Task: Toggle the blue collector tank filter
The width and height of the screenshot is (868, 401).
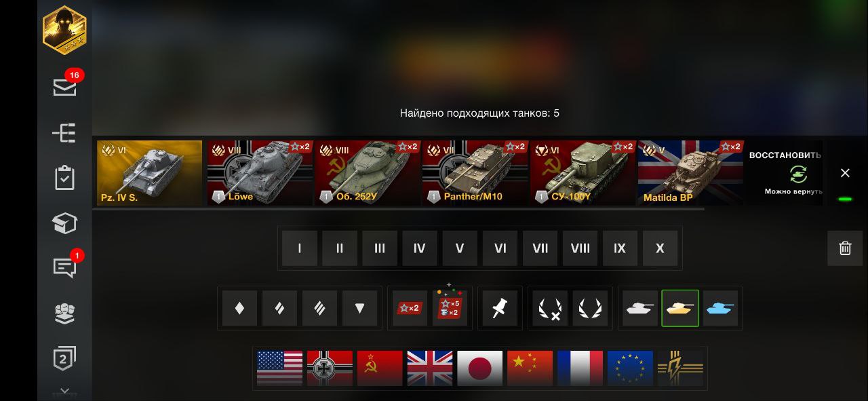Action: click(720, 308)
